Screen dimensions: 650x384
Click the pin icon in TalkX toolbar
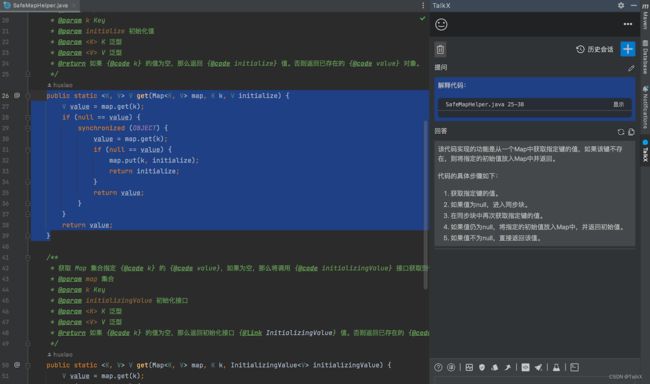click(x=507, y=367)
